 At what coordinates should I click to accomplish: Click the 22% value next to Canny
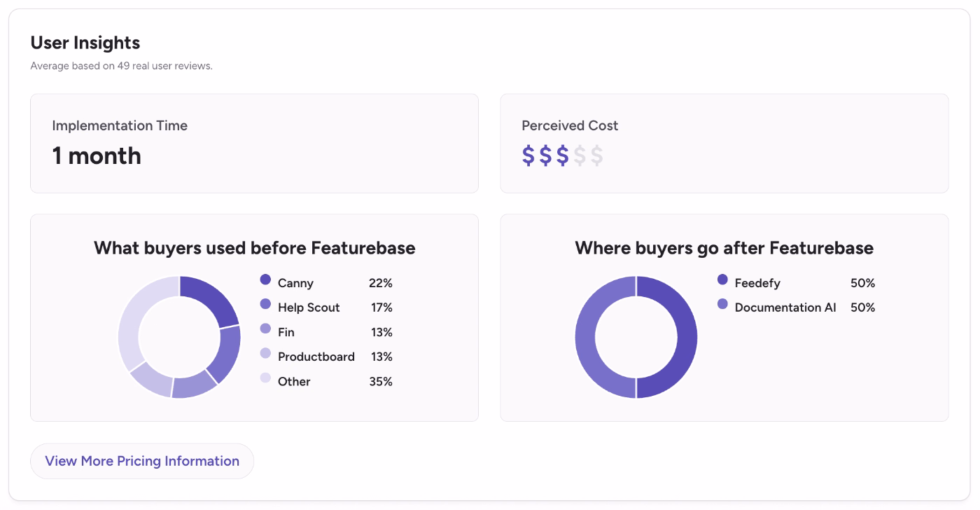point(381,283)
